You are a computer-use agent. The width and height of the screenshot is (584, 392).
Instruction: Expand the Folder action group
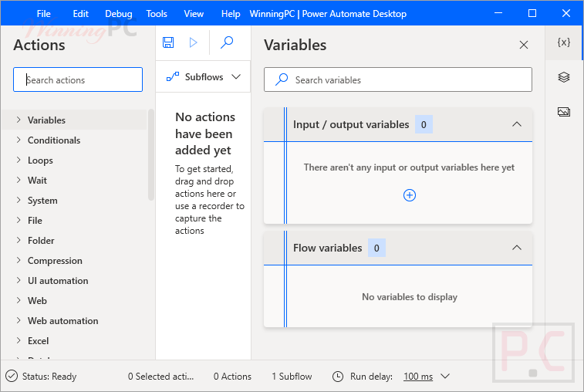(x=19, y=240)
